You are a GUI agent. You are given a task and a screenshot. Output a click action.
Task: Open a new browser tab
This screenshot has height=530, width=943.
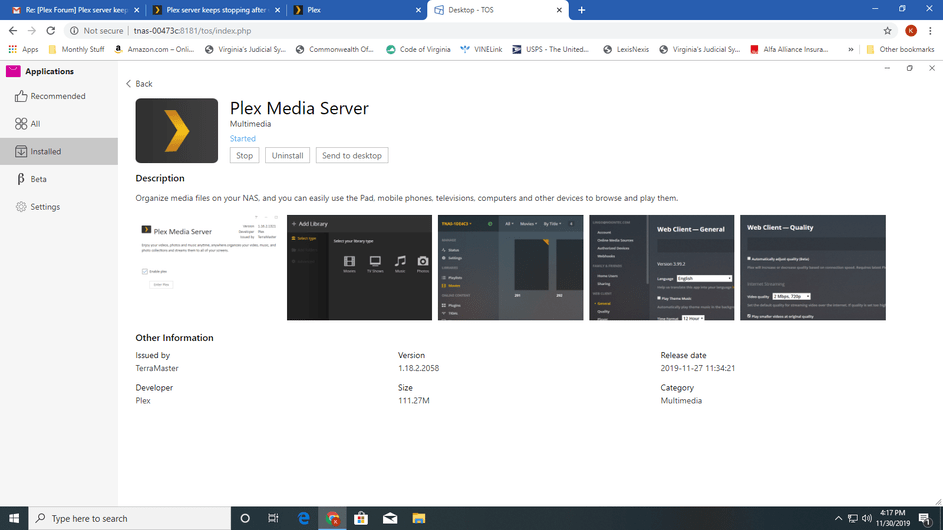pyautogui.click(x=582, y=10)
